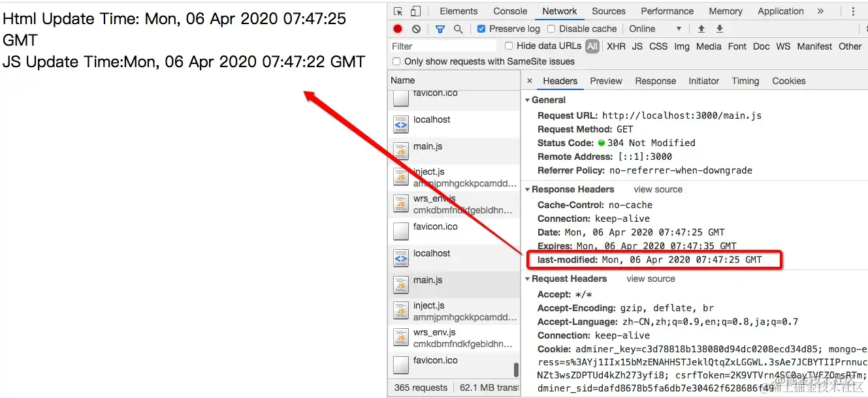The image size is (868, 398).
Task: View source of Request Headers
Action: [x=651, y=279]
